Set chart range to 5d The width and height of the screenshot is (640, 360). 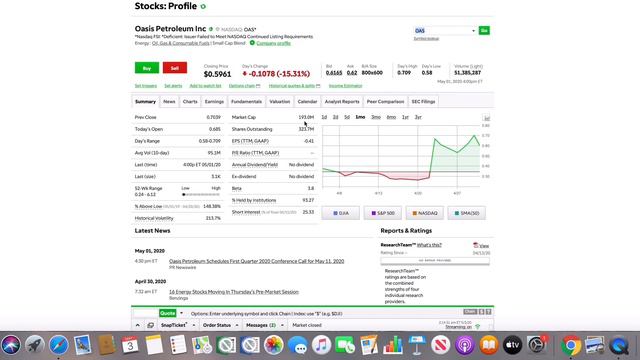pyautogui.click(x=347, y=117)
